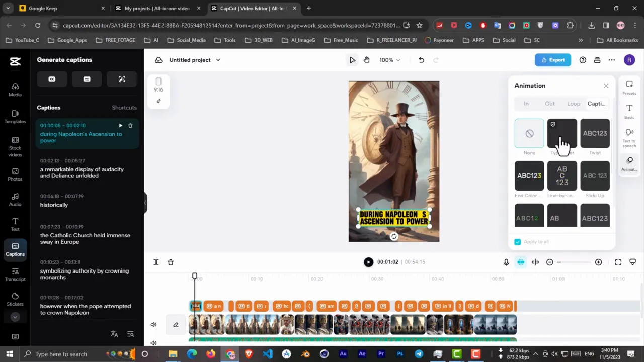Activate the hand pan tool
The width and height of the screenshot is (644, 362).
click(366, 60)
